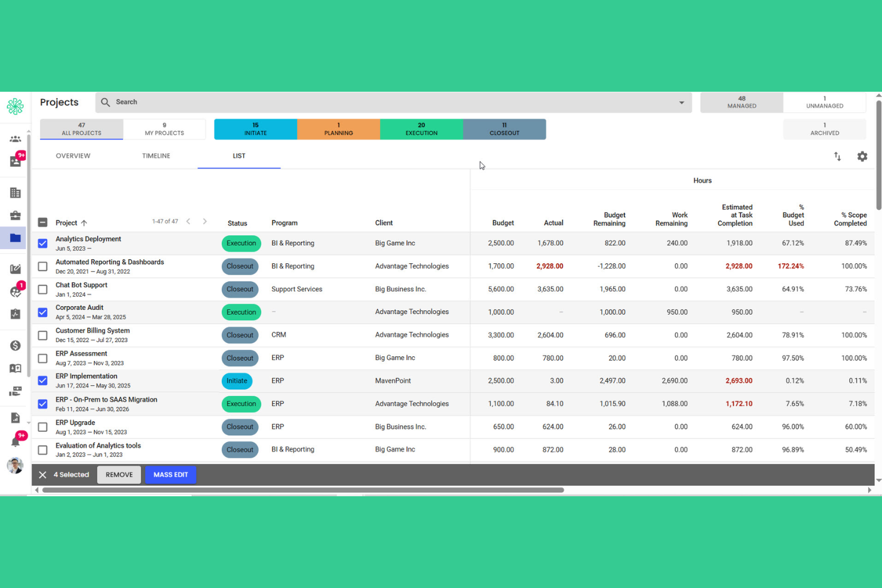
Task: Click Closeout badge on Chat Bot Support row
Action: coord(240,290)
